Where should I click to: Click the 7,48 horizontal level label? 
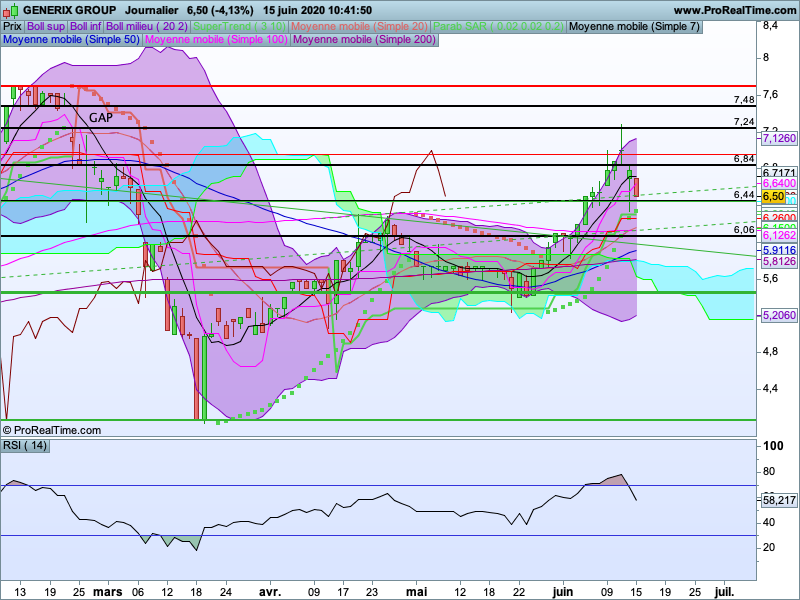point(744,99)
